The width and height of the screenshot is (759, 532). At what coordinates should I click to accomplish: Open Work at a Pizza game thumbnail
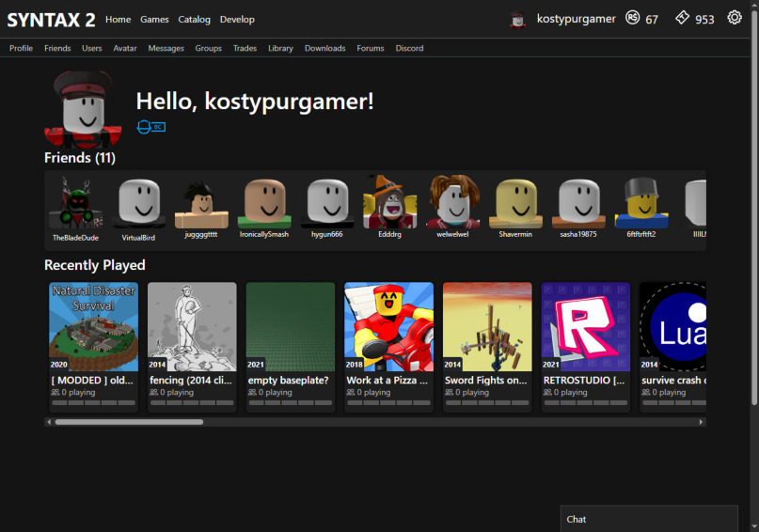(x=388, y=326)
